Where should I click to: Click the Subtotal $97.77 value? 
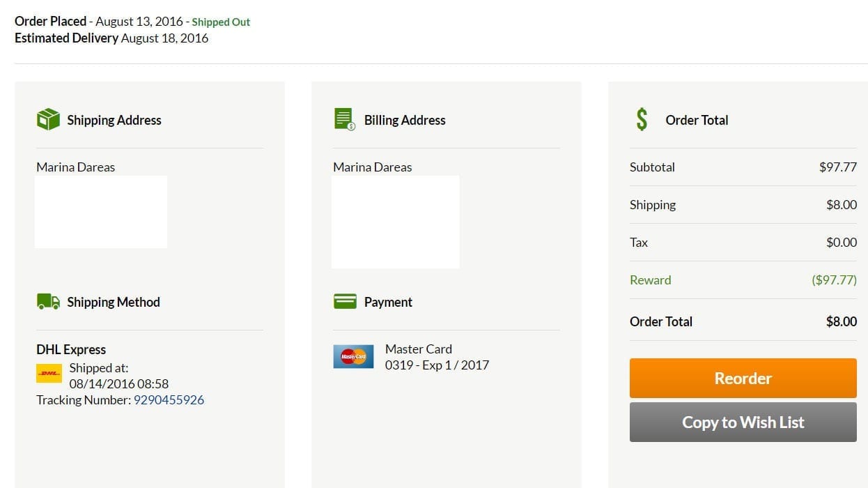[837, 167]
